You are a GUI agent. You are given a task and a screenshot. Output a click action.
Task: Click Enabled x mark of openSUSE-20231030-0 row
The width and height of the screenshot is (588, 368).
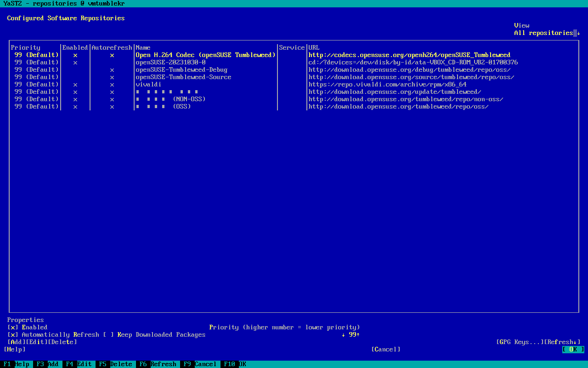point(75,63)
